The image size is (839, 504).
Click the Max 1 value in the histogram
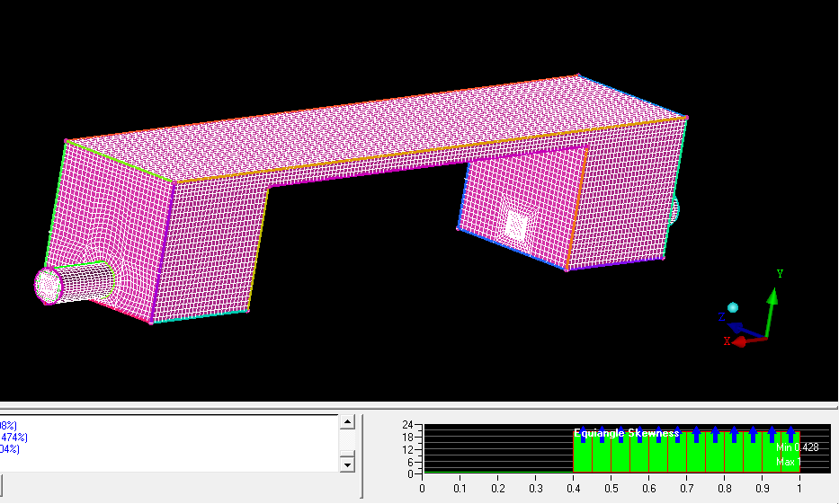788,462
